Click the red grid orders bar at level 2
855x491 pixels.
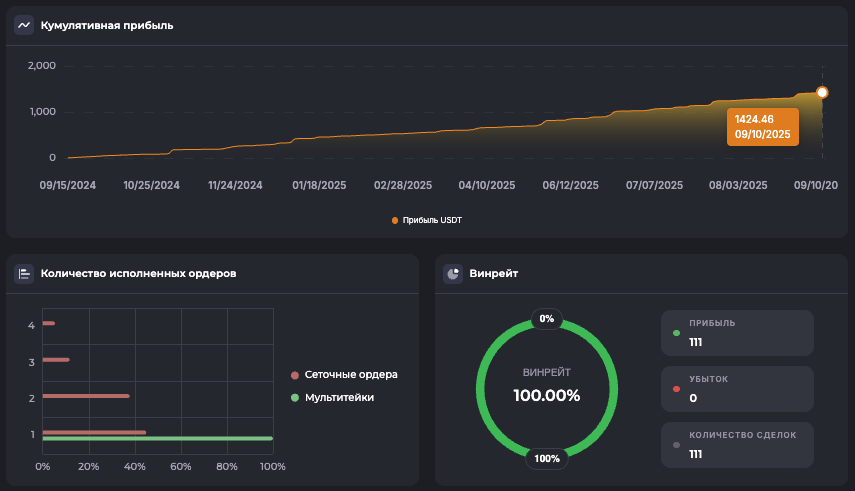click(86, 396)
